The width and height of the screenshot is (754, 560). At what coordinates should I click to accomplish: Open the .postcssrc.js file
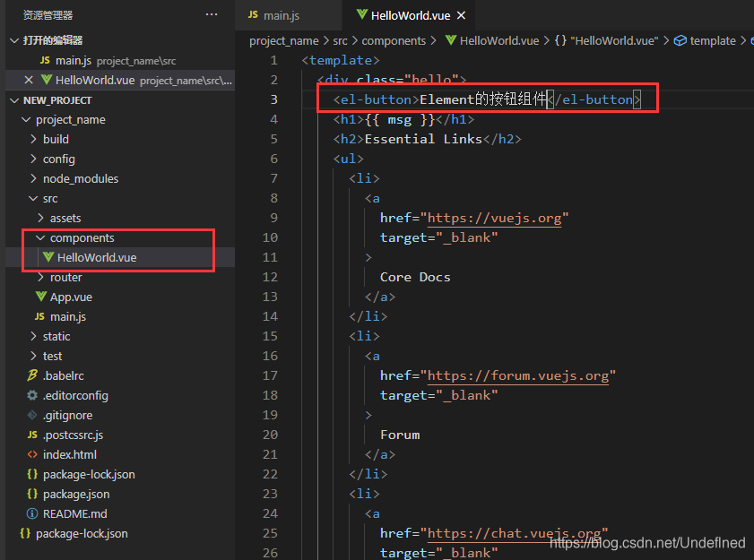pos(120,435)
